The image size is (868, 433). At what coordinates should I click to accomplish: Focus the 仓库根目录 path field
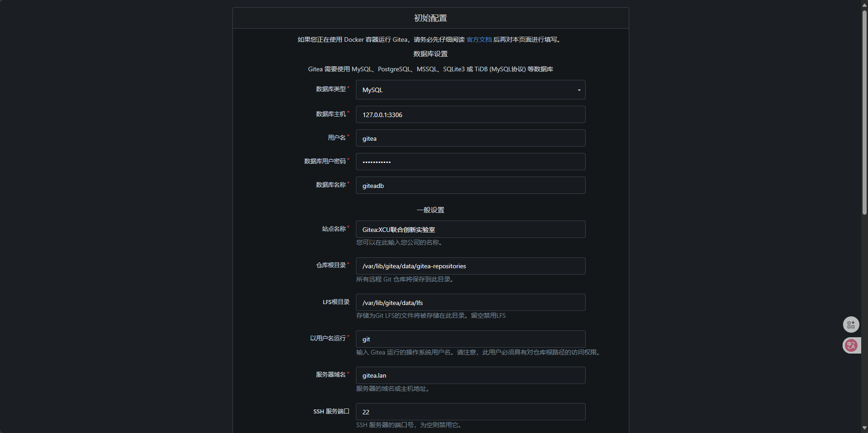(x=470, y=266)
